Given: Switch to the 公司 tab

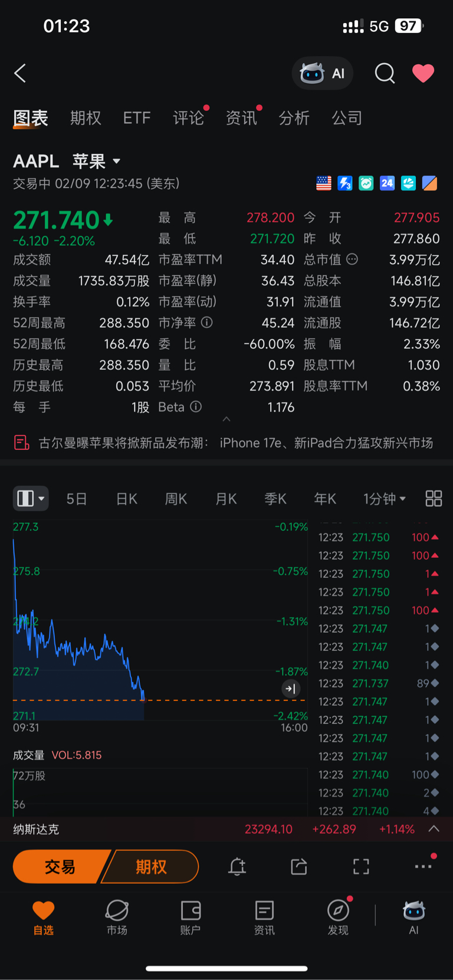Looking at the screenshot, I should 347,118.
